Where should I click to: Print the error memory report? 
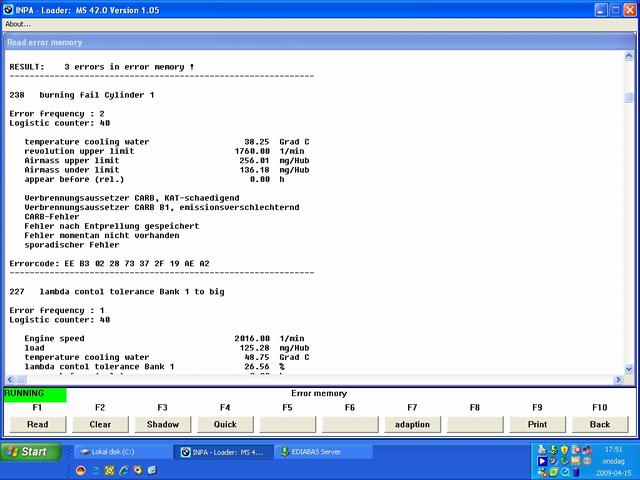click(x=537, y=424)
